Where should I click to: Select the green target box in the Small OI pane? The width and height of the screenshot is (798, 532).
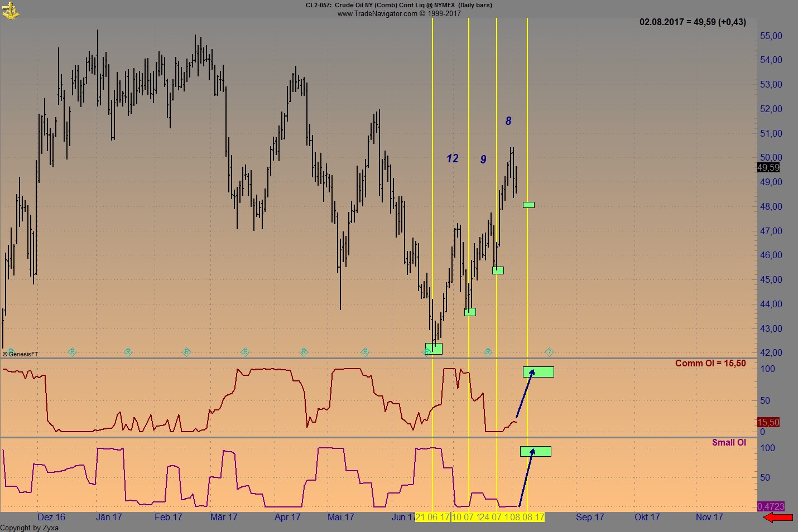[x=536, y=452]
